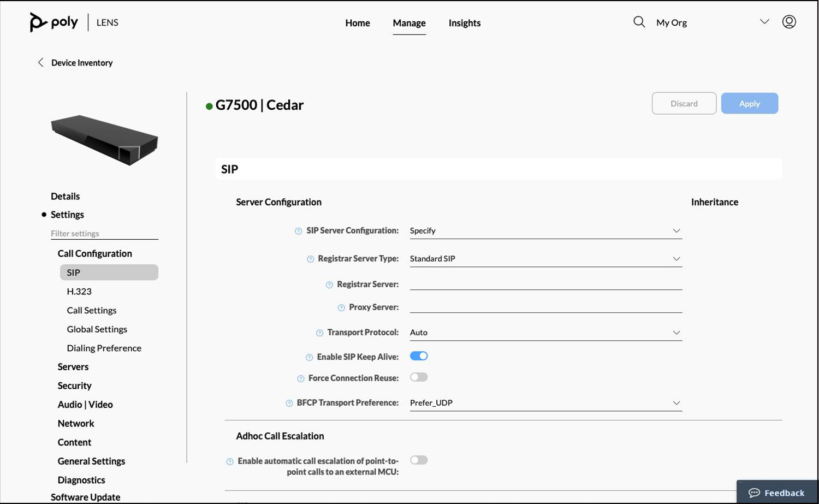Image resolution: width=819 pixels, height=504 pixels.
Task: Select the H.323 settings section
Action: 79,291
